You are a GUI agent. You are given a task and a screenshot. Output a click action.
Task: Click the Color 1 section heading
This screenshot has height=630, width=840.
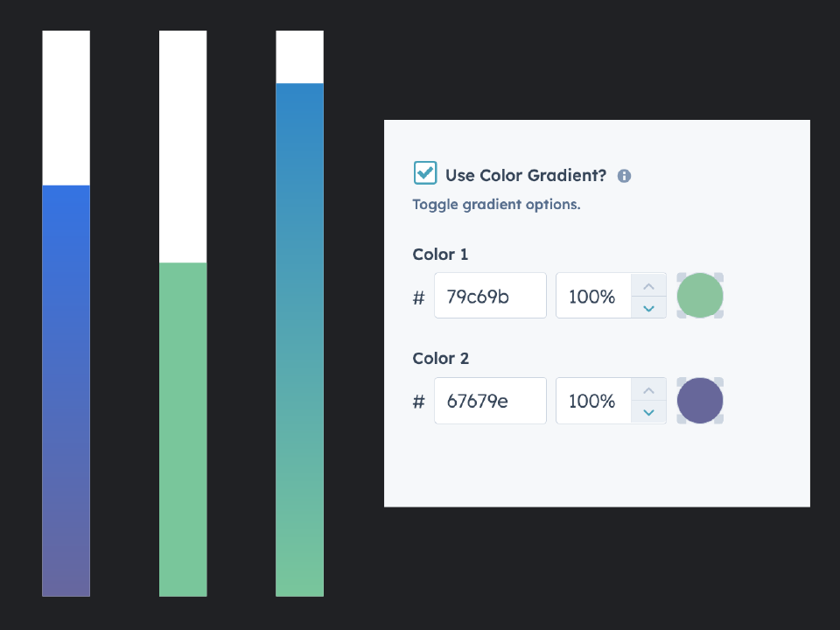[x=440, y=254]
